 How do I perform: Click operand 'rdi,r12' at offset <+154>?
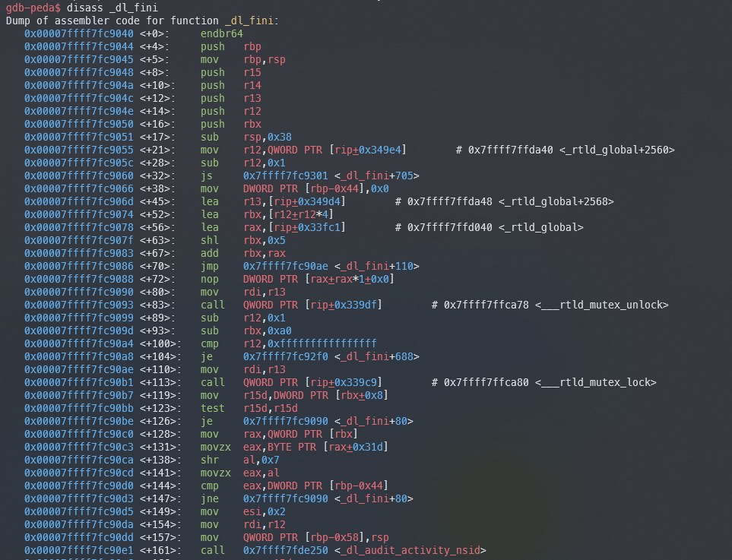tap(265, 524)
